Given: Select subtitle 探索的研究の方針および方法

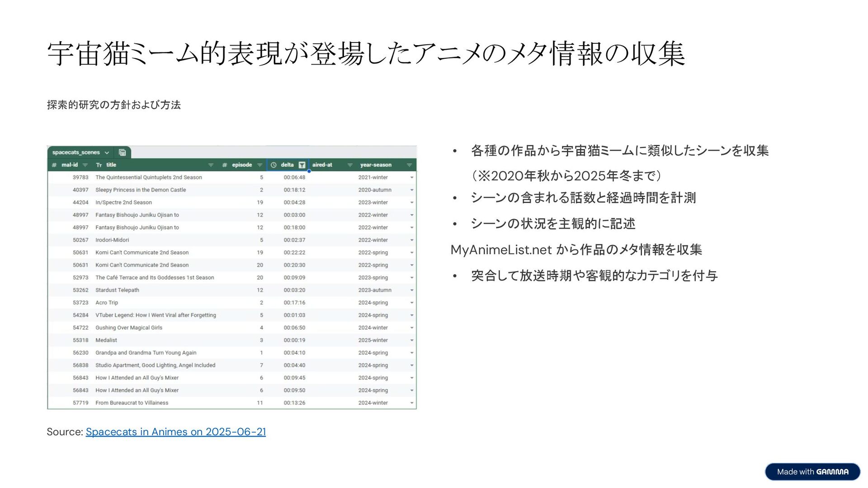Looking at the screenshot, I should pyautogui.click(x=114, y=105).
